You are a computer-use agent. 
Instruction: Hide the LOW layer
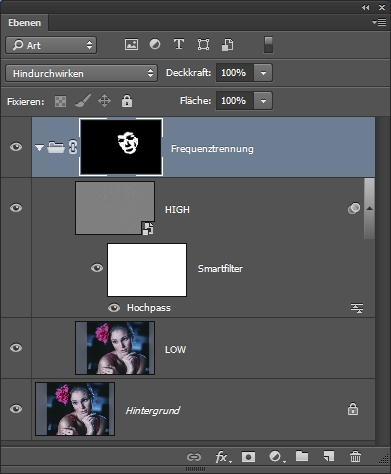click(16, 348)
